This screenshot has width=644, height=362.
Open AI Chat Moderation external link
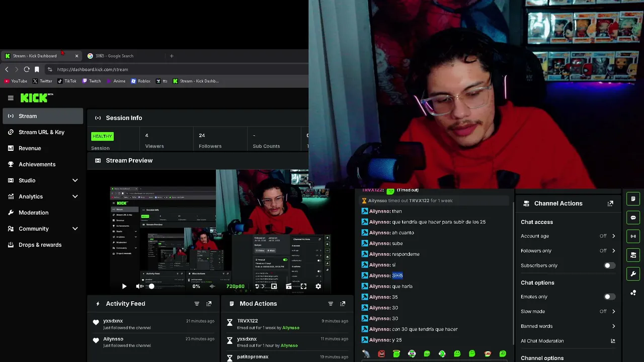(x=613, y=341)
